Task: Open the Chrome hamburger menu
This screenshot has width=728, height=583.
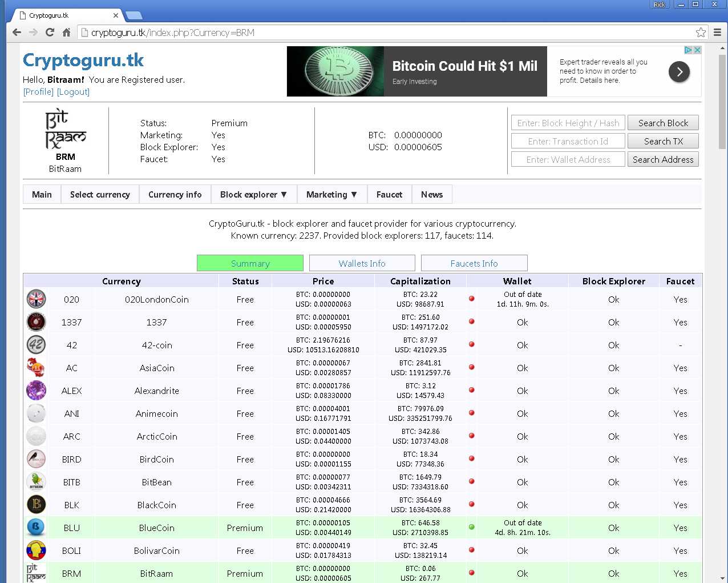Action: (x=717, y=33)
